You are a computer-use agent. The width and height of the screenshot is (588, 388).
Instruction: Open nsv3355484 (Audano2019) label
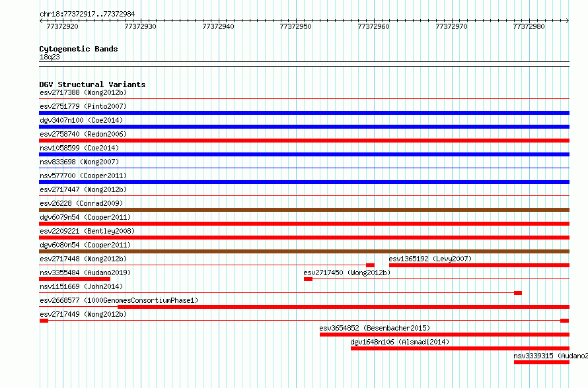coord(85,273)
